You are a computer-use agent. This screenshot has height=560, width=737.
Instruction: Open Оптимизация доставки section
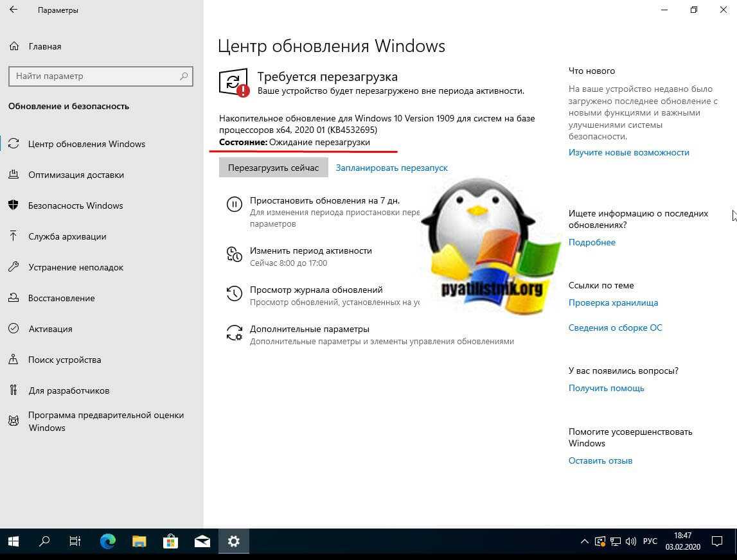pyautogui.click(x=76, y=175)
